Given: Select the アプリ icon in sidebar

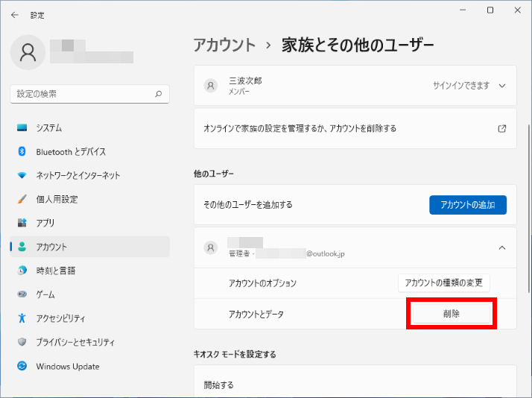Looking at the screenshot, I should click(22, 223).
